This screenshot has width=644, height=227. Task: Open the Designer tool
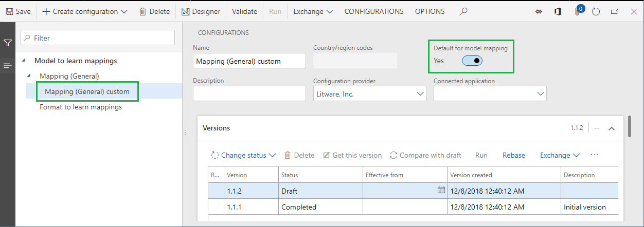coord(201,11)
